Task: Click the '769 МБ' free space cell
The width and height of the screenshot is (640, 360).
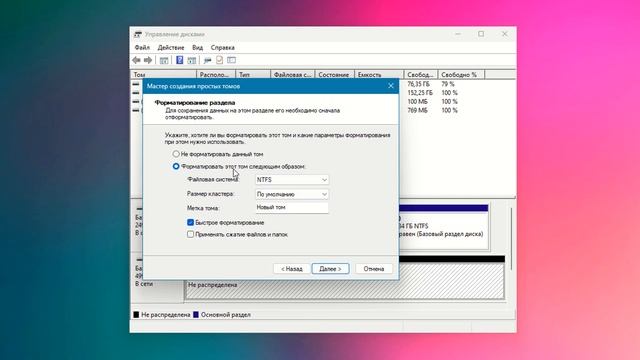Action: [417, 111]
